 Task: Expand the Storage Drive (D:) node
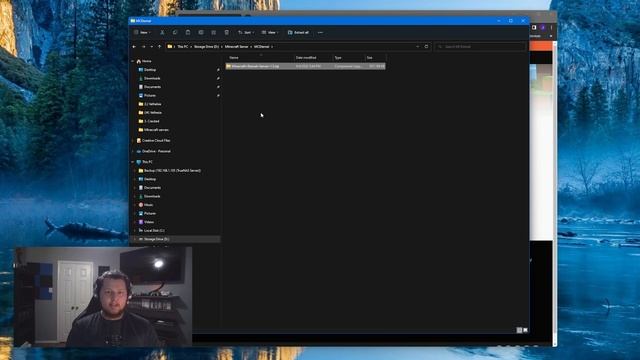[x=135, y=239]
